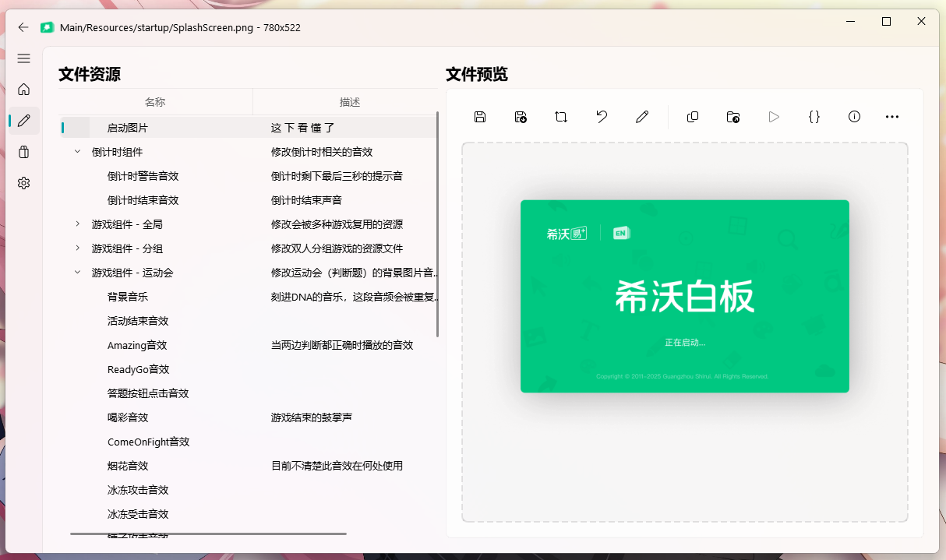
Task: Click the Crop tool icon
Action: click(561, 117)
